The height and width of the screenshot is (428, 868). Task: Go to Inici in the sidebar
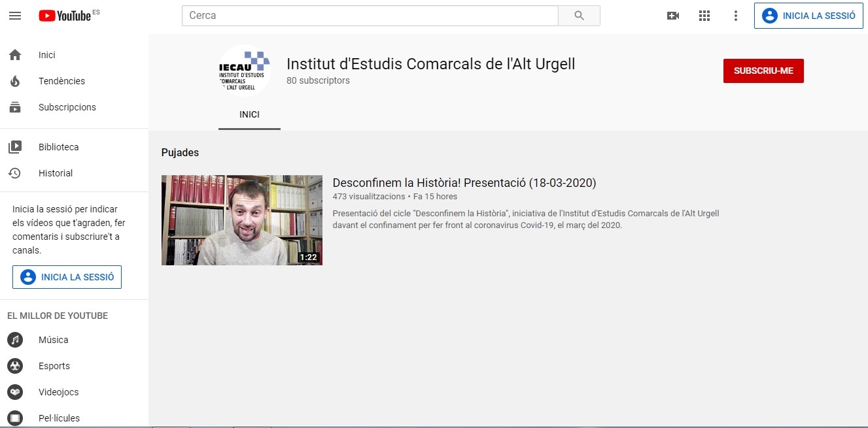[47, 55]
